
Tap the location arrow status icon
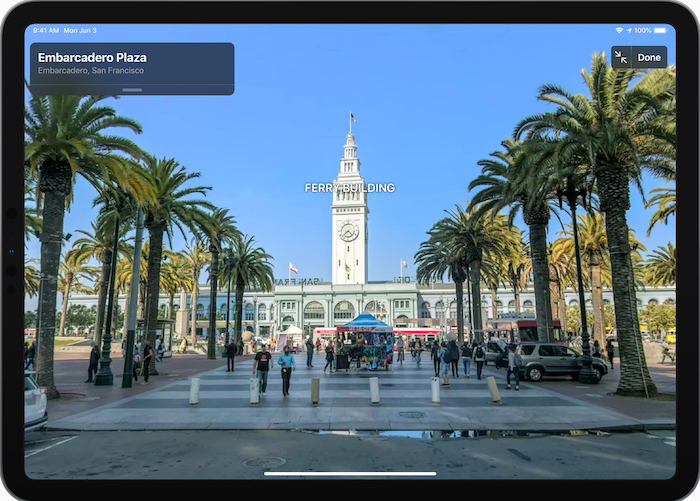(x=629, y=30)
